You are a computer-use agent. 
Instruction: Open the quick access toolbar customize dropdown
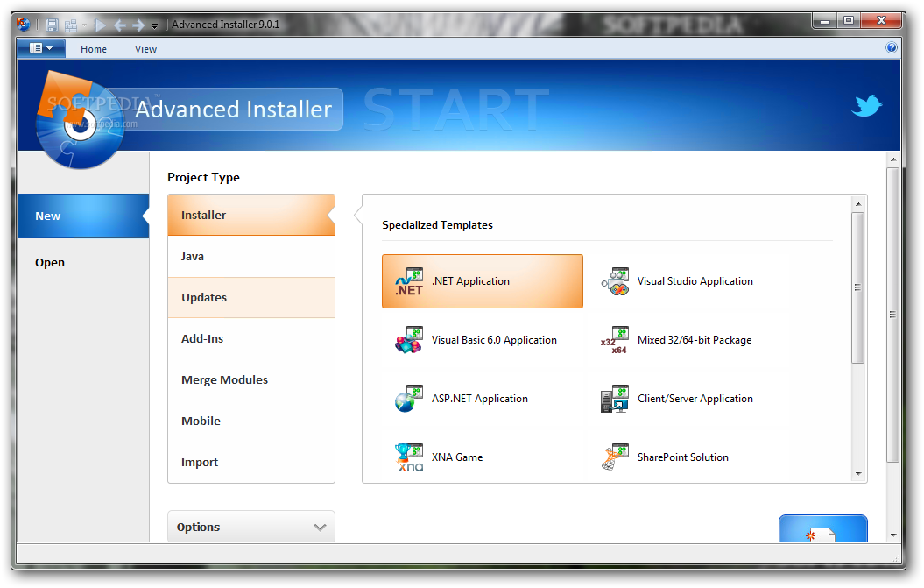click(154, 25)
